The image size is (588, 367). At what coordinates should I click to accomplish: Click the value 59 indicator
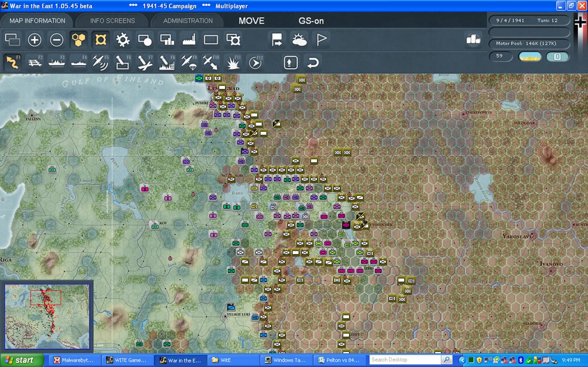[x=500, y=56]
